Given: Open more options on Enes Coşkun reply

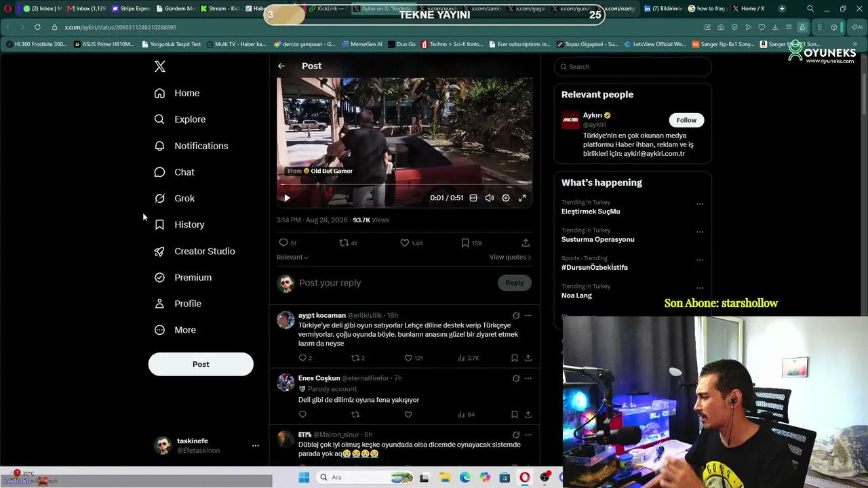Looking at the screenshot, I should point(528,378).
